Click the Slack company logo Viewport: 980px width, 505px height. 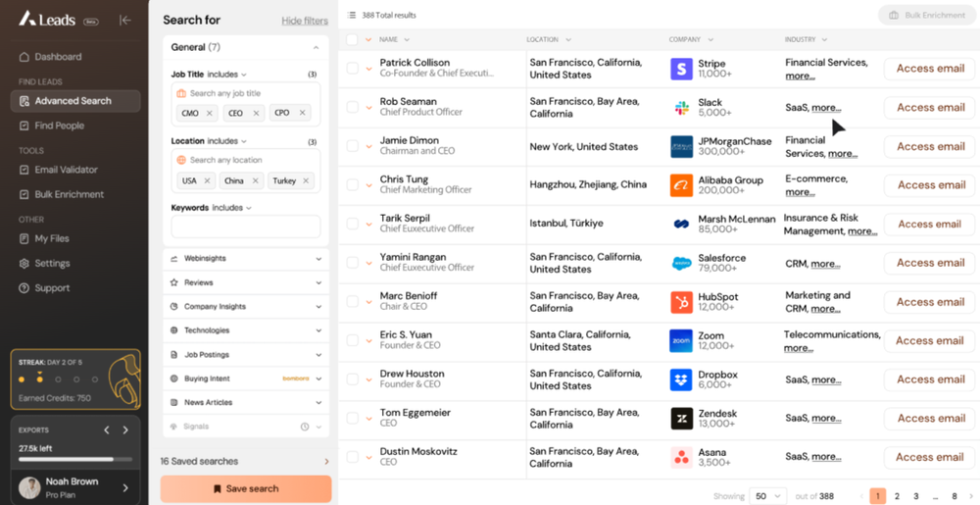[681, 108]
